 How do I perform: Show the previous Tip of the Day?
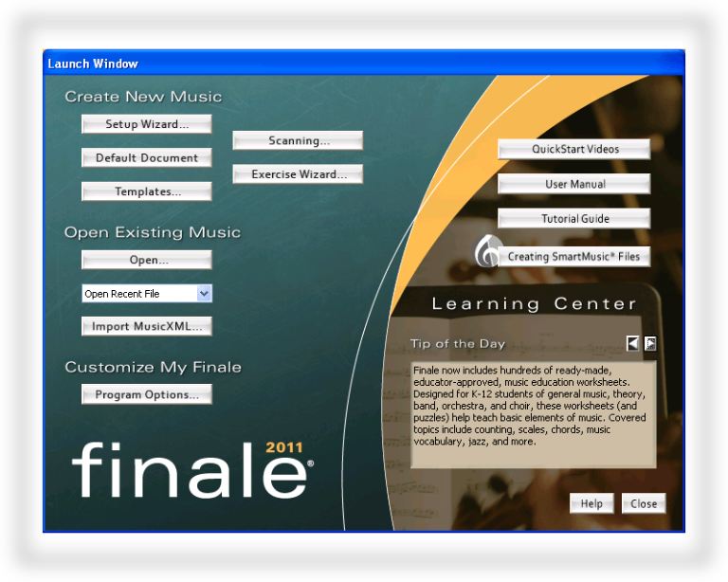tap(632, 343)
